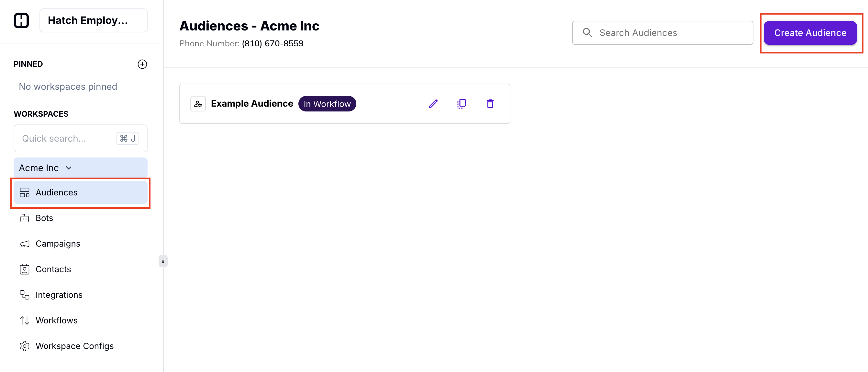Image resolution: width=868 pixels, height=372 pixels.
Task: Collapse the Acme Inc workspace
Action: [69, 168]
